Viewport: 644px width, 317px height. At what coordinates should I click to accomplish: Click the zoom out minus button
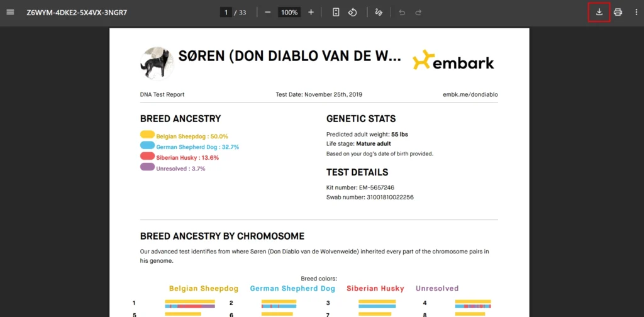(268, 13)
